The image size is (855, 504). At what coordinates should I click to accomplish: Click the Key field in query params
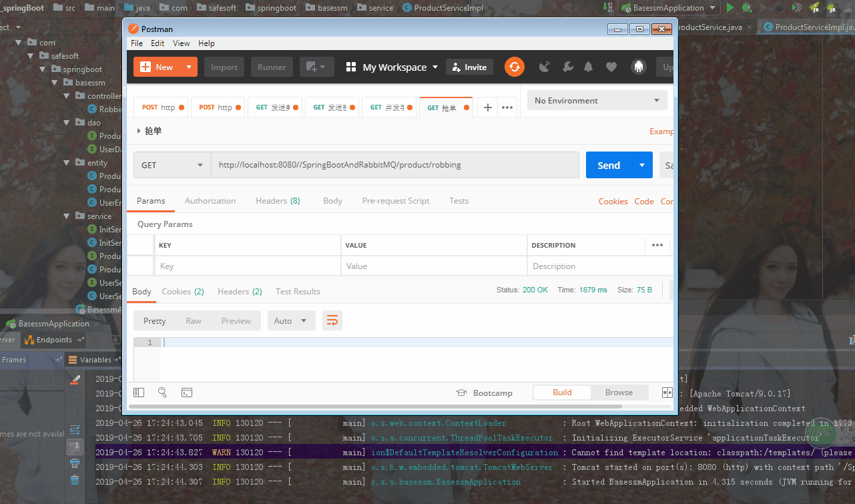[247, 266]
